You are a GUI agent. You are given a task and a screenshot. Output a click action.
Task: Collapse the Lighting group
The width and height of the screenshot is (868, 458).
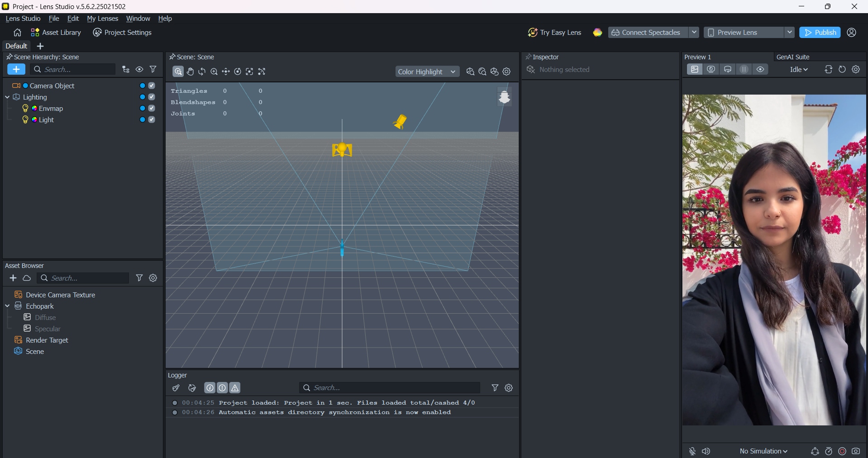pyautogui.click(x=7, y=97)
